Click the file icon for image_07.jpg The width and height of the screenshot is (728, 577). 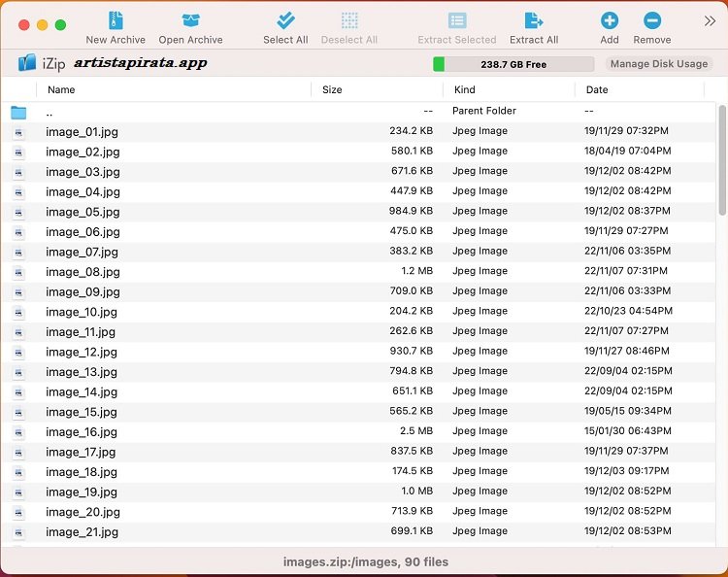pyautogui.click(x=18, y=253)
